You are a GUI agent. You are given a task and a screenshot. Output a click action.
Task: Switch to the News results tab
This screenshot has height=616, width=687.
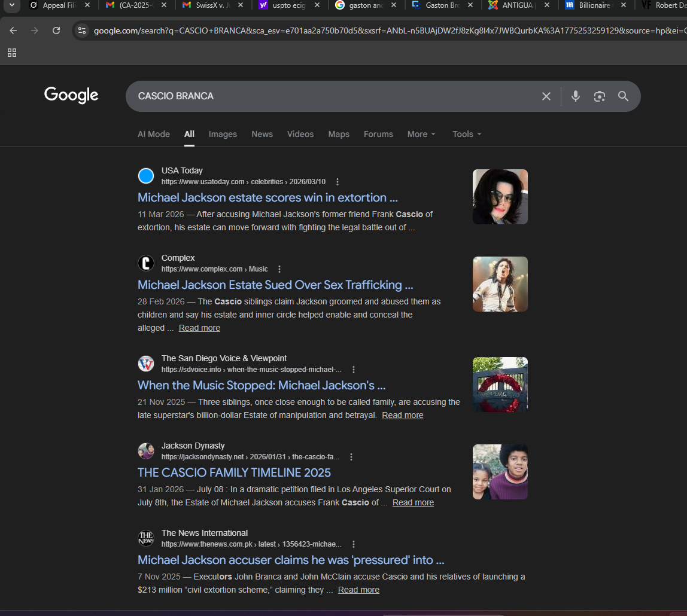pos(262,134)
